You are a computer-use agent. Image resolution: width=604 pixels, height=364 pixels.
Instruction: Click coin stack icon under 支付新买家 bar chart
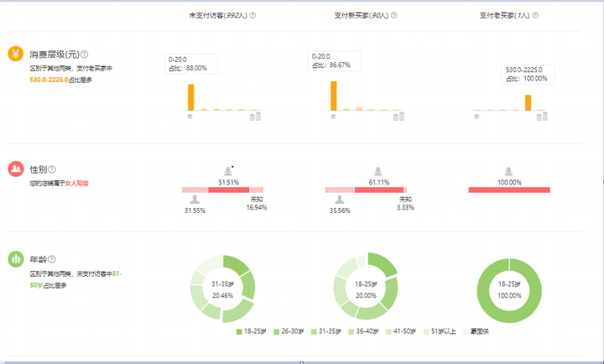pyautogui.click(x=399, y=117)
